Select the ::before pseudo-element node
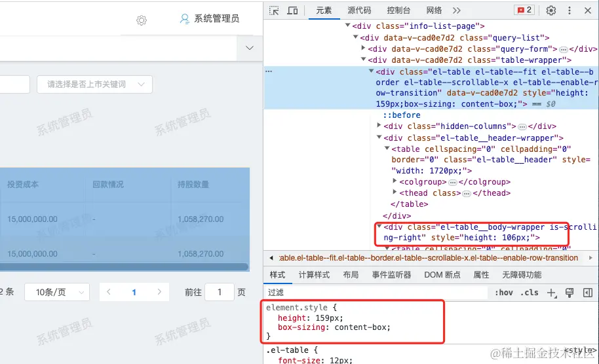599x364 pixels. [402, 115]
